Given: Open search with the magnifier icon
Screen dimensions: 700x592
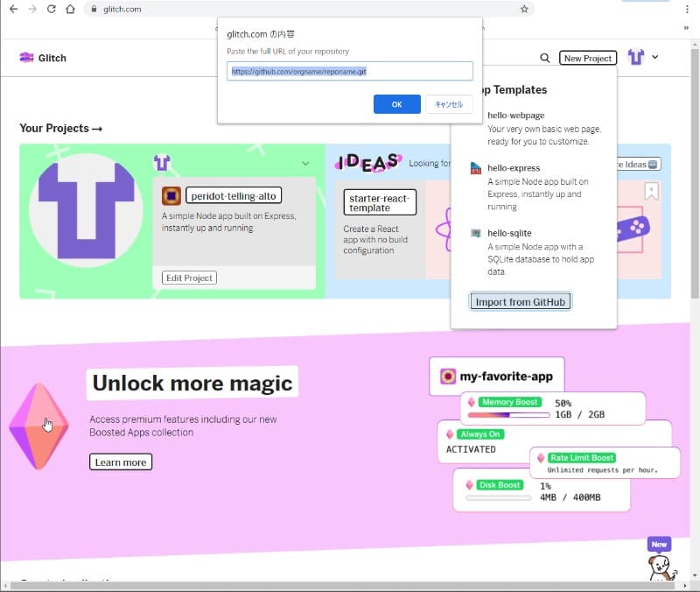Looking at the screenshot, I should [x=544, y=58].
